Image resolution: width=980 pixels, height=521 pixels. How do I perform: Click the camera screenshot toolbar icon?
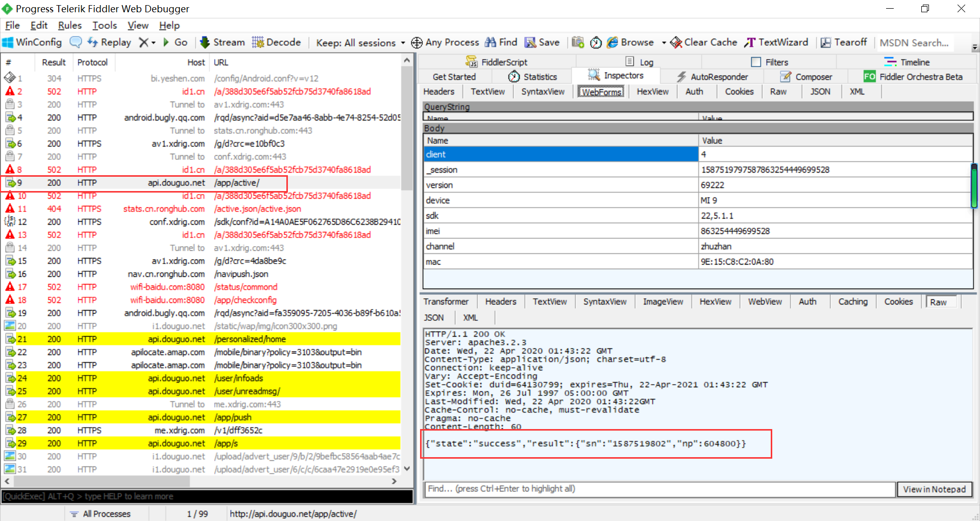[x=578, y=42]
